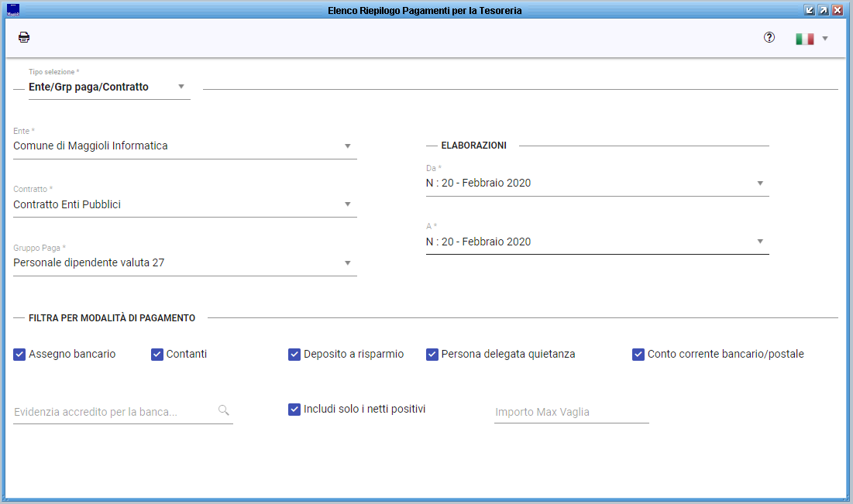Uncheck Assegno bancario

click(x=19, y=355)
